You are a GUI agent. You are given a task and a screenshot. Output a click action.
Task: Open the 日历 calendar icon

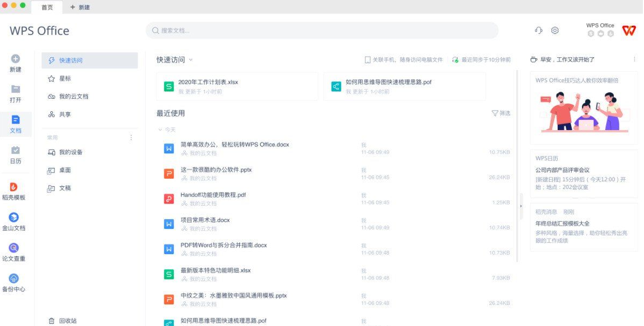[x=16, y=150]
